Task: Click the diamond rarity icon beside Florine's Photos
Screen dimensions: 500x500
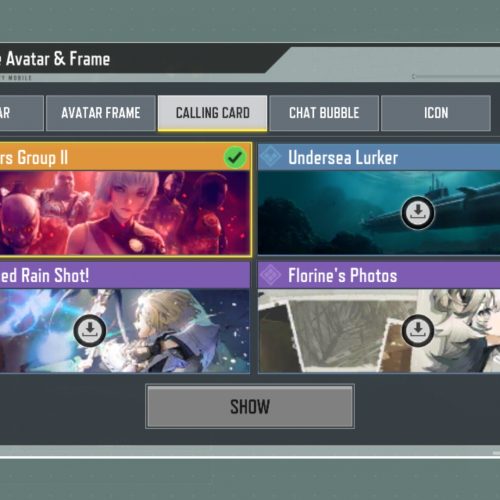Action: (271, 275)
